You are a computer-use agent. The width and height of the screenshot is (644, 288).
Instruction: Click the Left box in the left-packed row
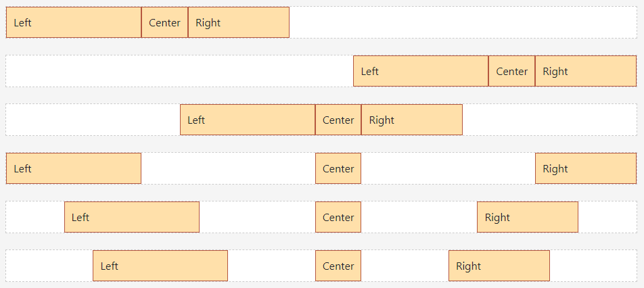[74, 22]
